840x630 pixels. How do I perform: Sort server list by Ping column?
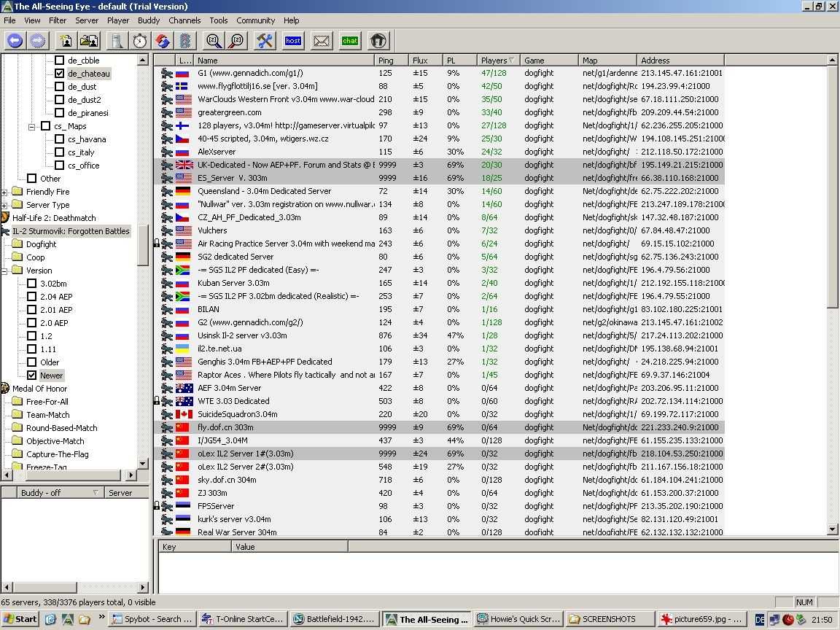coord(386,61)
